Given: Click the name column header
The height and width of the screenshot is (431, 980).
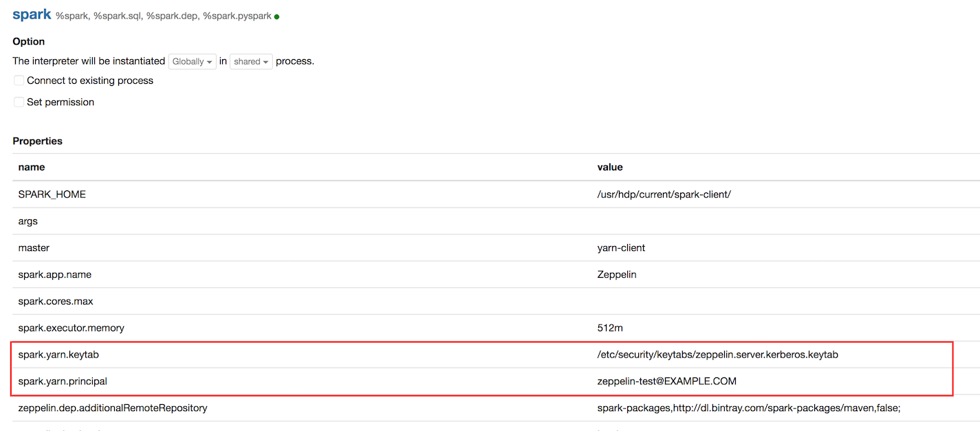Looking at the screenshot, I should coord(32,167).
